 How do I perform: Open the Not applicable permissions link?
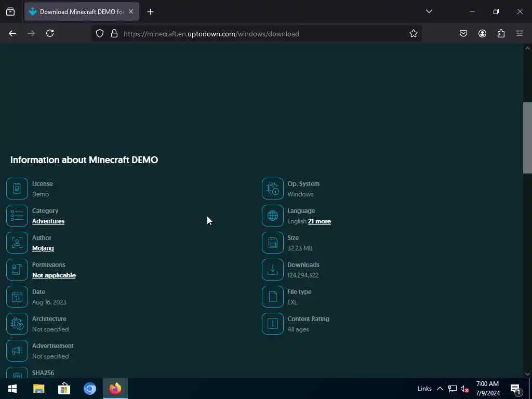(x=54, y=275)
